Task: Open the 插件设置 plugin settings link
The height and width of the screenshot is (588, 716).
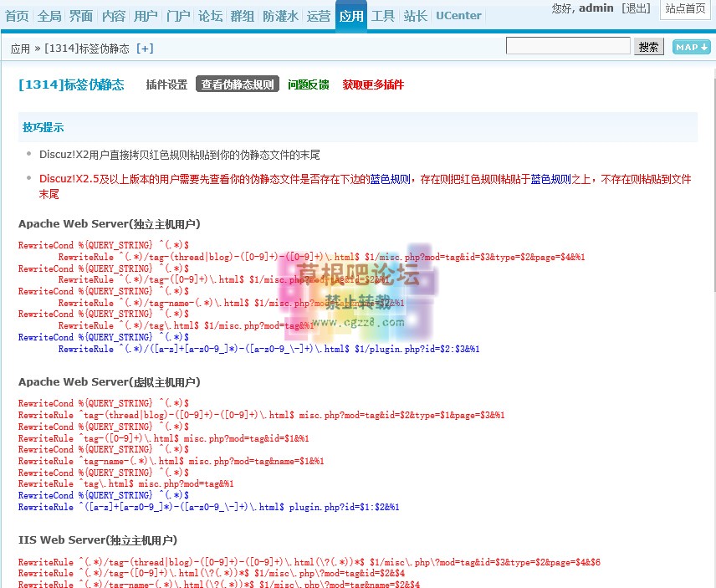Action: coord(166,84)
